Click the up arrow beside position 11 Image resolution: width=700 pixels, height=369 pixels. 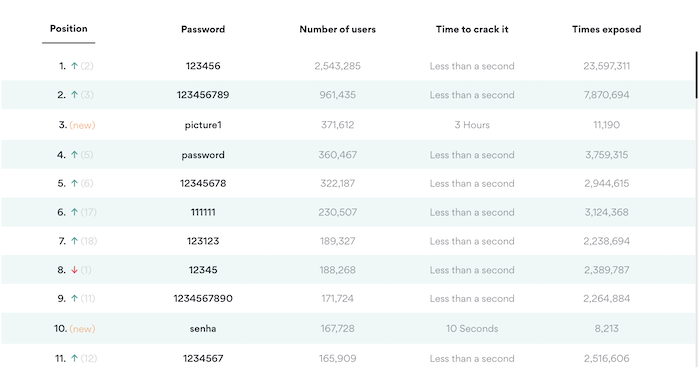click(75, 358)
